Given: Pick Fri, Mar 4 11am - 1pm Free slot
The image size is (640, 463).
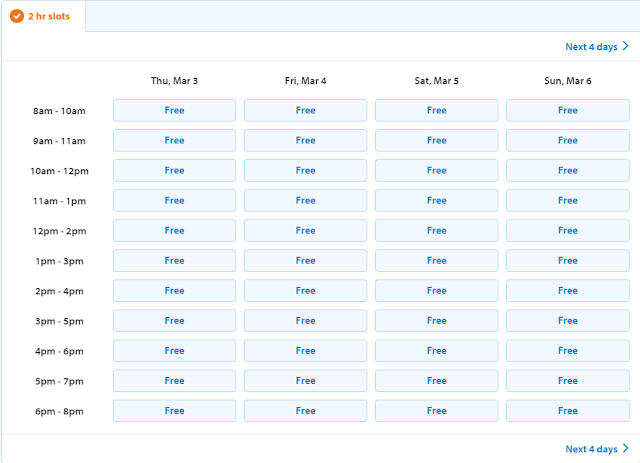Looking at the screenshot, I should (x=305, y=200).
